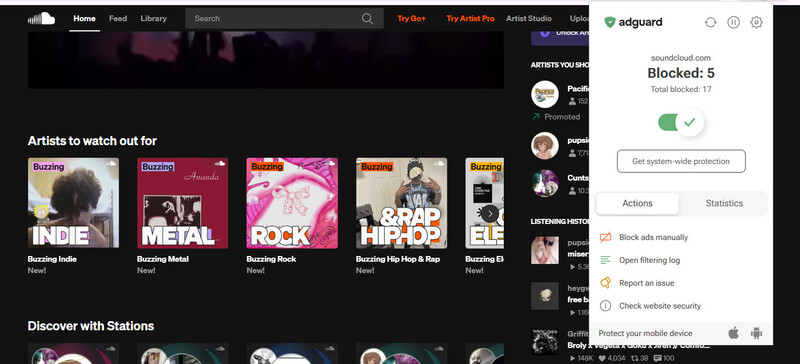Click Protect your mobile device text
The image size is (800, 364).
645,333
